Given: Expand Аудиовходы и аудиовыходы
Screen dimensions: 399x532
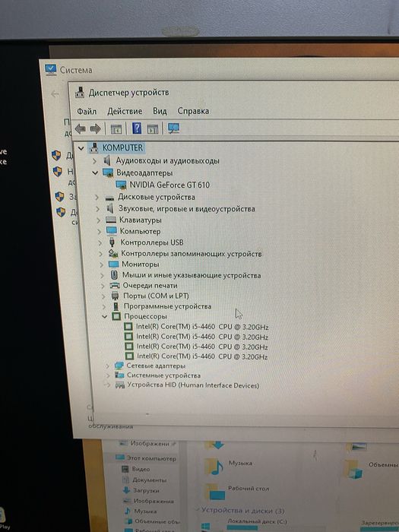Looking at the screenshot, I should [95, 160].
